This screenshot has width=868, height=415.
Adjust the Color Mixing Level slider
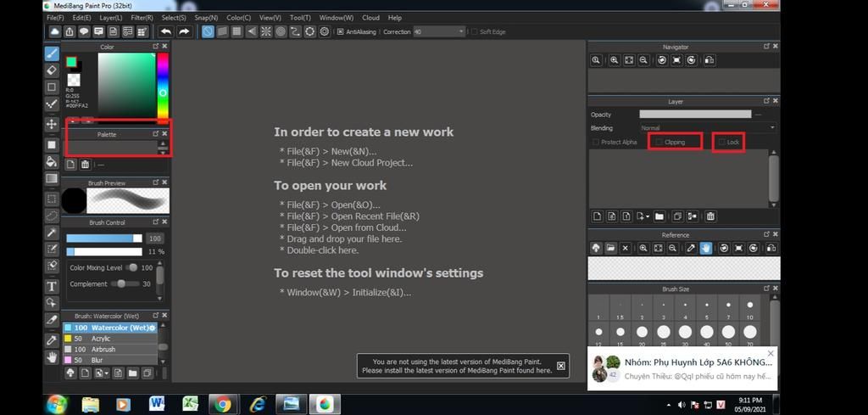click(x=131, y=267)
